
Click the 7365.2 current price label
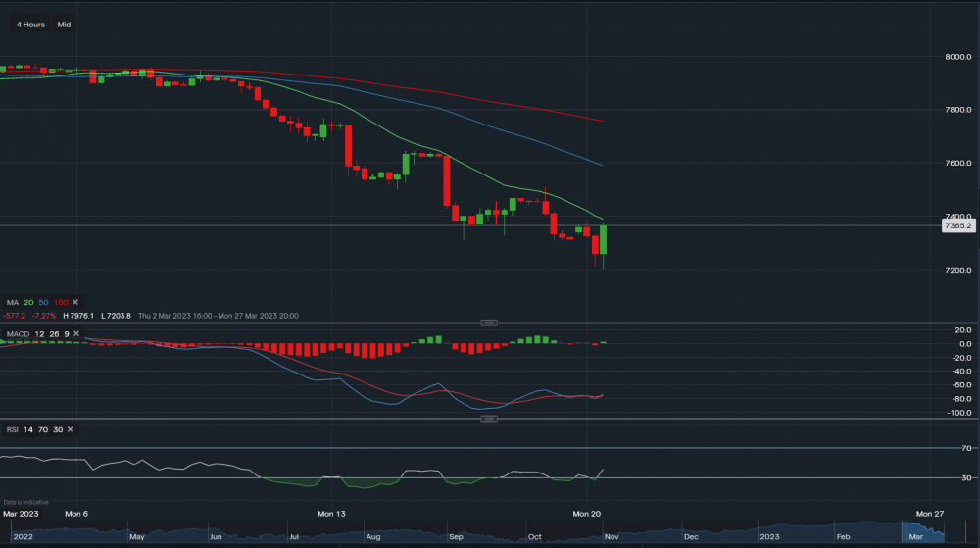tap(956, 226)
